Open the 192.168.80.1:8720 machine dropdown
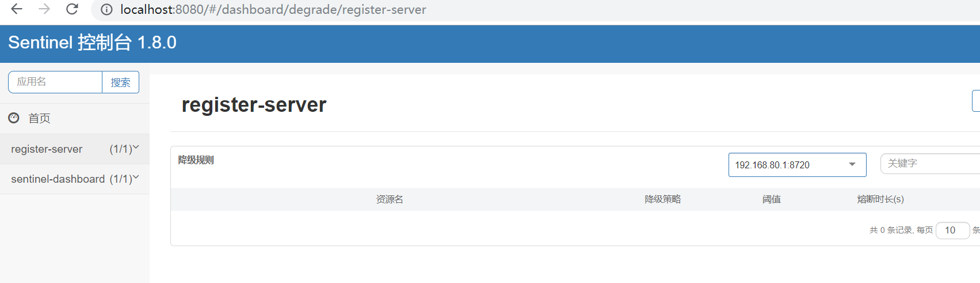This screenshot has height=283, width=980. pos(797,165)
